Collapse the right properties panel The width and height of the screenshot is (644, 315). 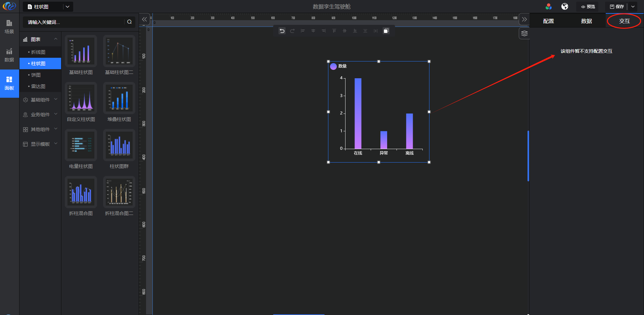[524, 19]
